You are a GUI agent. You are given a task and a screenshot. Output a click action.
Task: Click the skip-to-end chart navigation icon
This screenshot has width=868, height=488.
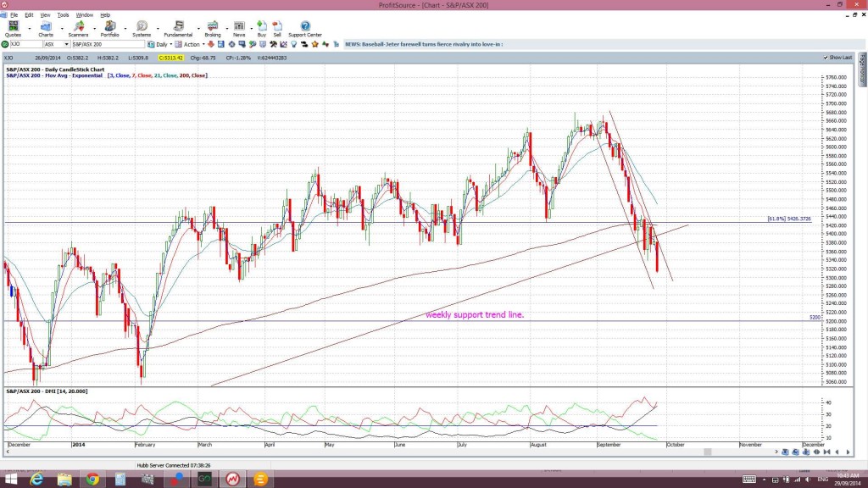pos(827,452)
